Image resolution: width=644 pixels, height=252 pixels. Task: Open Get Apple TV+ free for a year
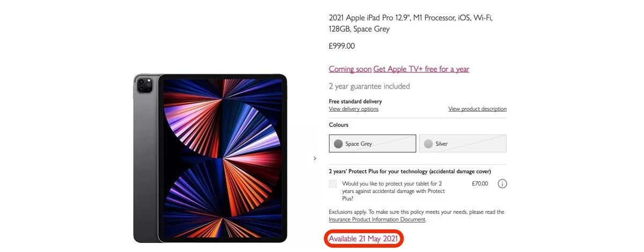421,69
